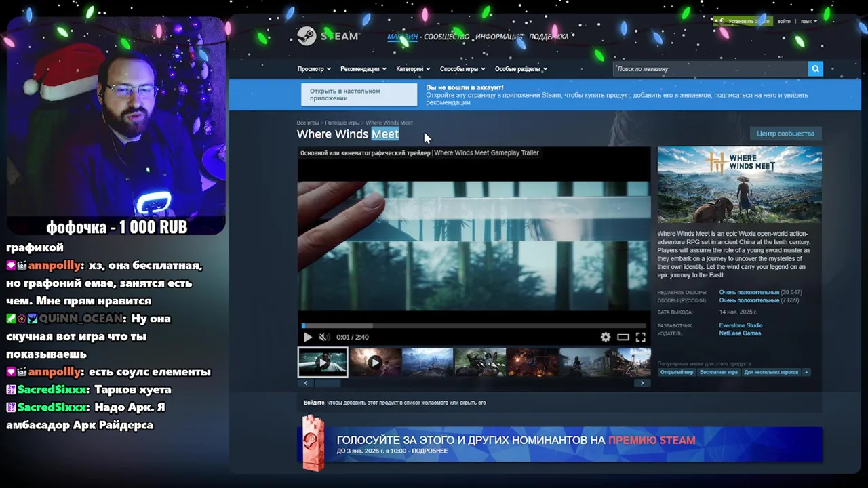The height and width of the screenshot is (488, 868).
Task: Select the Открытый мир tag
Action: [x=676, y=372]
